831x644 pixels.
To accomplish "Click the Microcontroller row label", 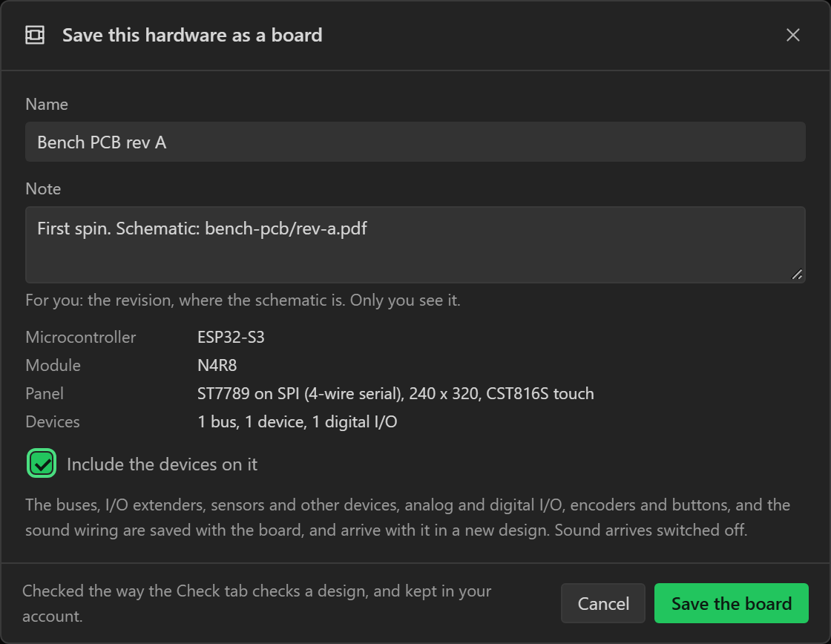I will [81, 337].
